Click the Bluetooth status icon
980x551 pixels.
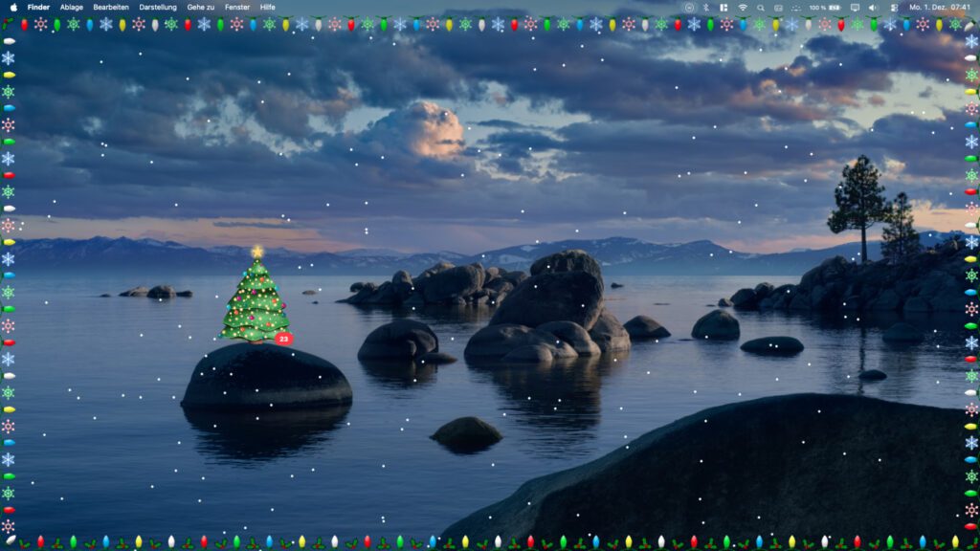[x=704, y=7]
